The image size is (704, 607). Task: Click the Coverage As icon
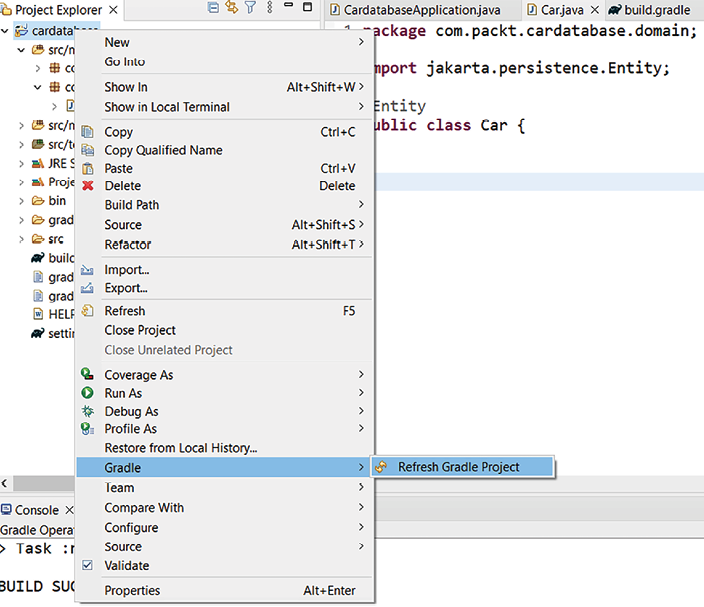87,375
